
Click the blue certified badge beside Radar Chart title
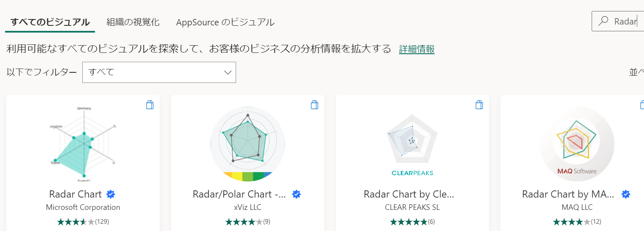(111, 194)
